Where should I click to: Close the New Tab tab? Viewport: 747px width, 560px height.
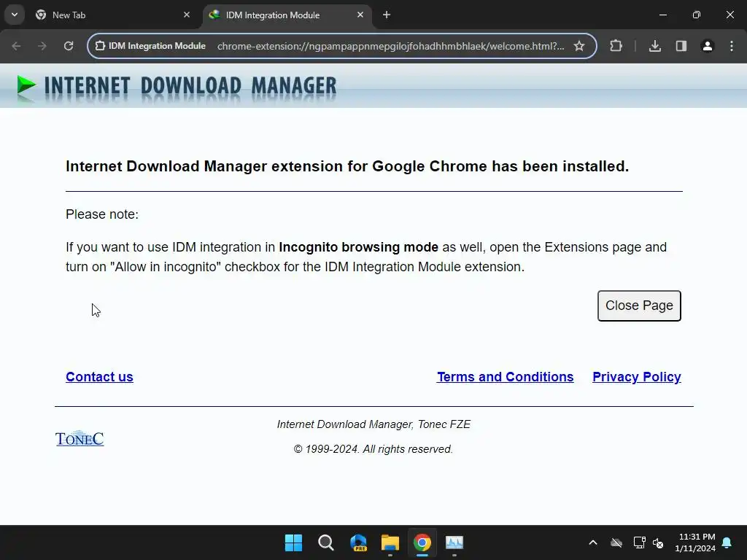(x=187, y=15)
